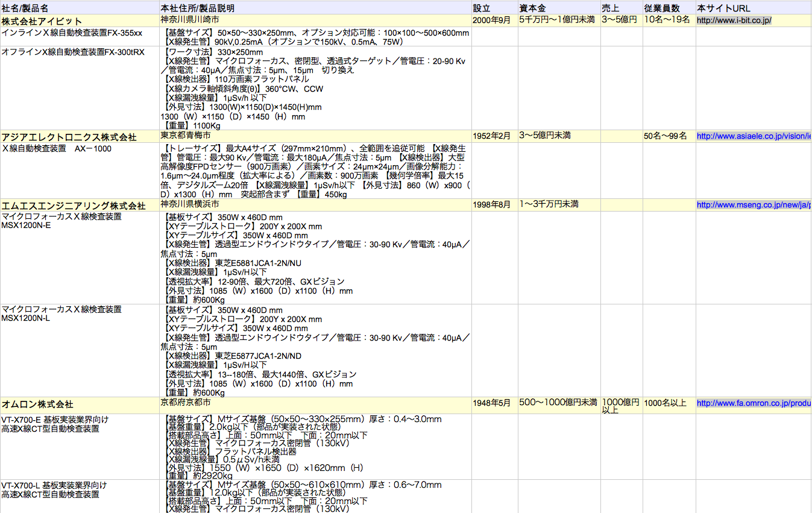Screen dimensions: 812x513
Task: Click the 1000億円以上 sales cell
Action: click(x=622, y=405)
